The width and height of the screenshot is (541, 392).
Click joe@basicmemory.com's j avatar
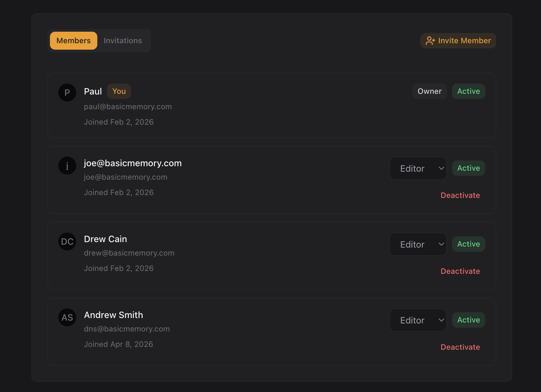(x=67, y=166)
